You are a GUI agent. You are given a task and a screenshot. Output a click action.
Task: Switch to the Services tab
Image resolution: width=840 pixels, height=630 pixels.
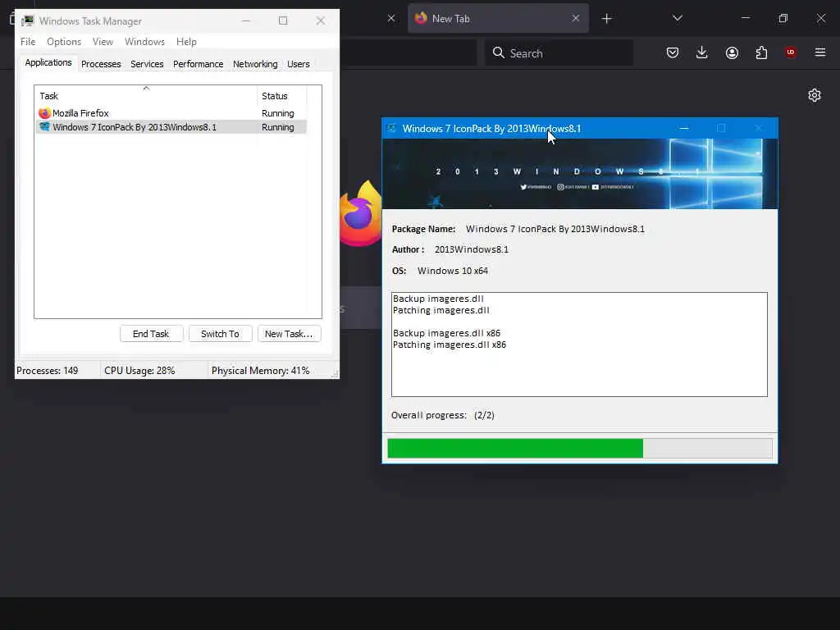[x=147, y=64]
